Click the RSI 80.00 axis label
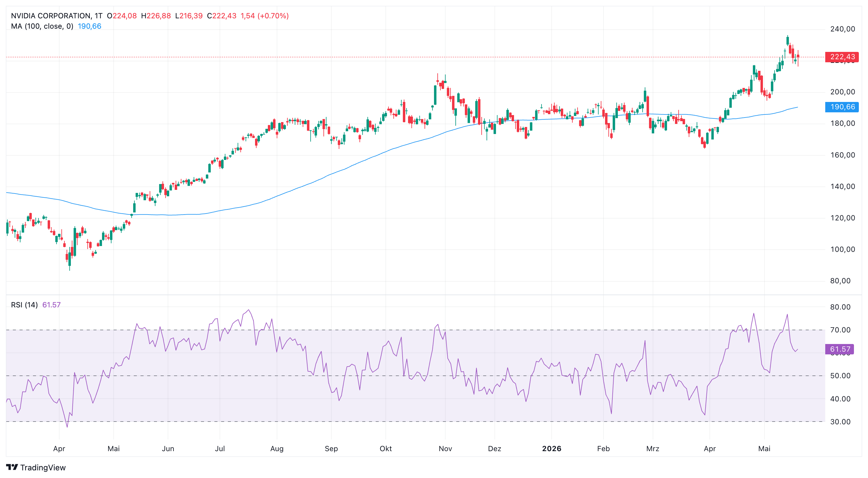Viewport: 868px width, 478px height. [x=841, y=307]
